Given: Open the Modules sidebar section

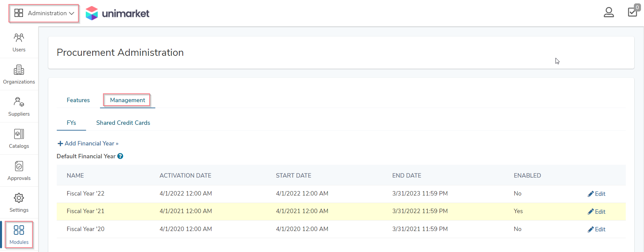Looking at the screenshot, I should click(x=19, y=235).
